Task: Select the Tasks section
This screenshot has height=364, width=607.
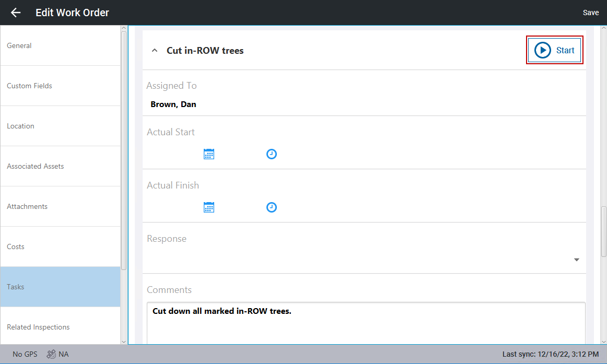Action: point(61,287)
